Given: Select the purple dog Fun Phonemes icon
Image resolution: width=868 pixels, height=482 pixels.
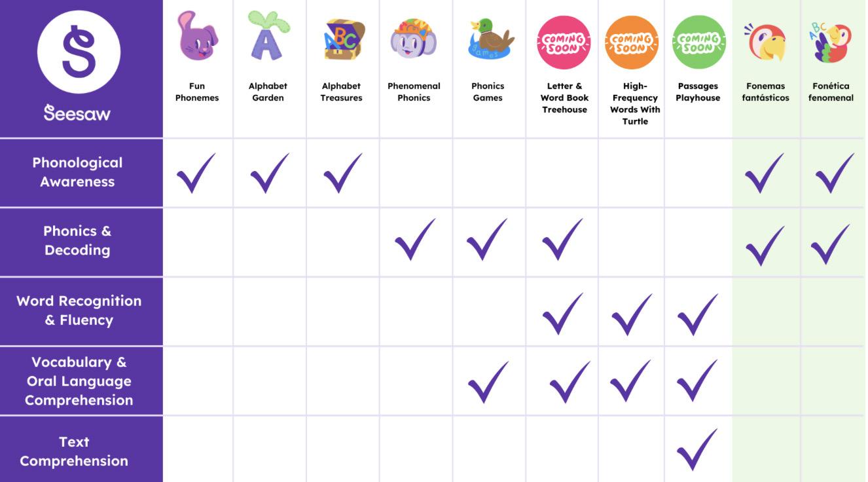Looking at the screenshot, I should coord(196,36).
